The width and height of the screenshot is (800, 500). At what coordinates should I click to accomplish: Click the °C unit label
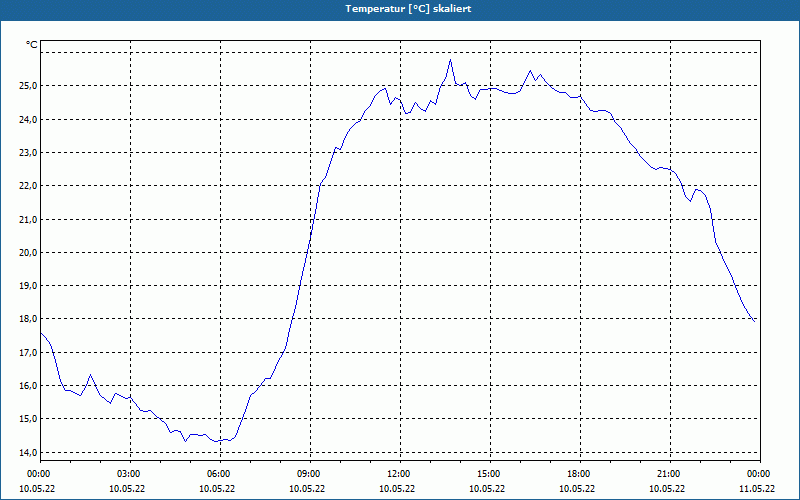[32, 45]
